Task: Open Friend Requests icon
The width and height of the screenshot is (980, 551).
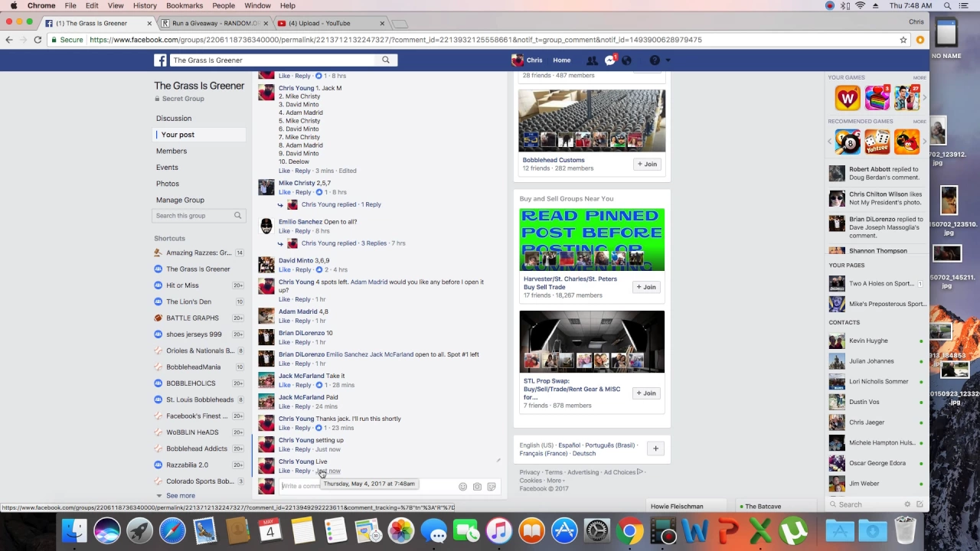Action: point(592,60)
